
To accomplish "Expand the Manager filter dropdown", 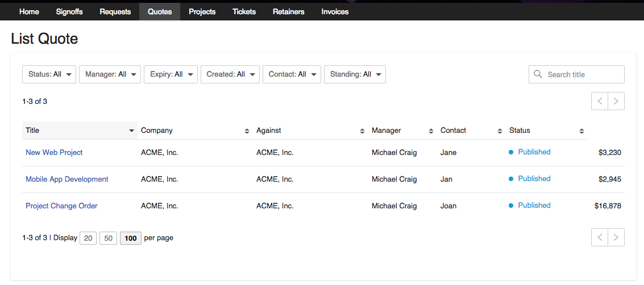I will pyautogui.click(x=110, y=74).
